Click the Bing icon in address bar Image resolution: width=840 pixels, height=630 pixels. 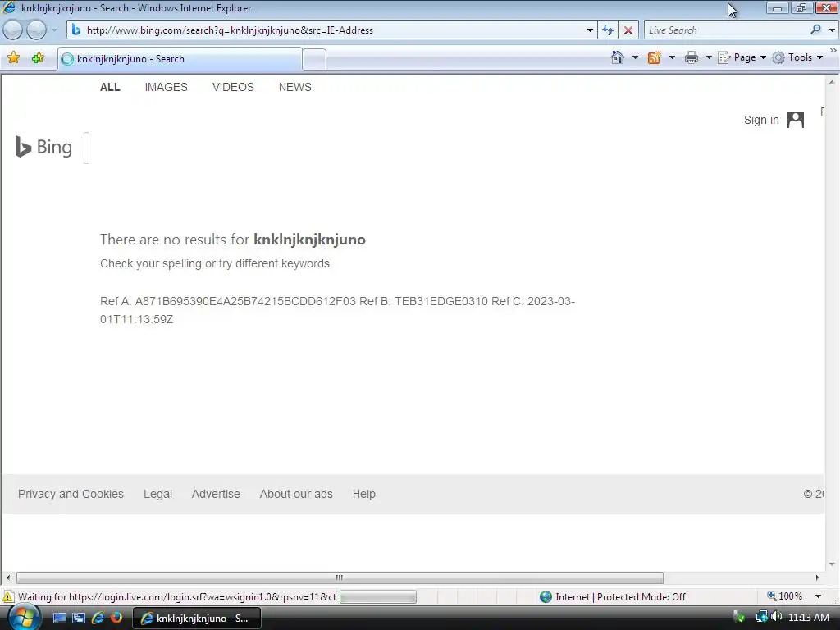point(76,30)
